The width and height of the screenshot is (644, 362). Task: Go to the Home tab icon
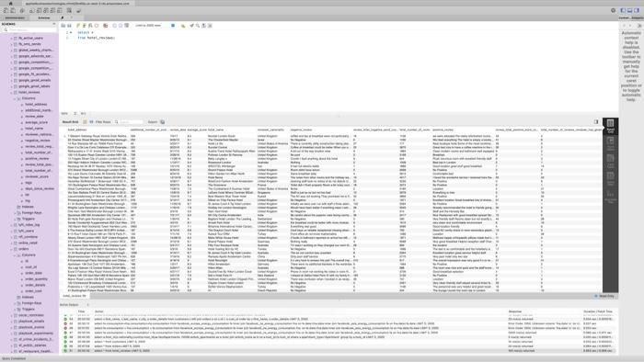[x=11, y=4]
